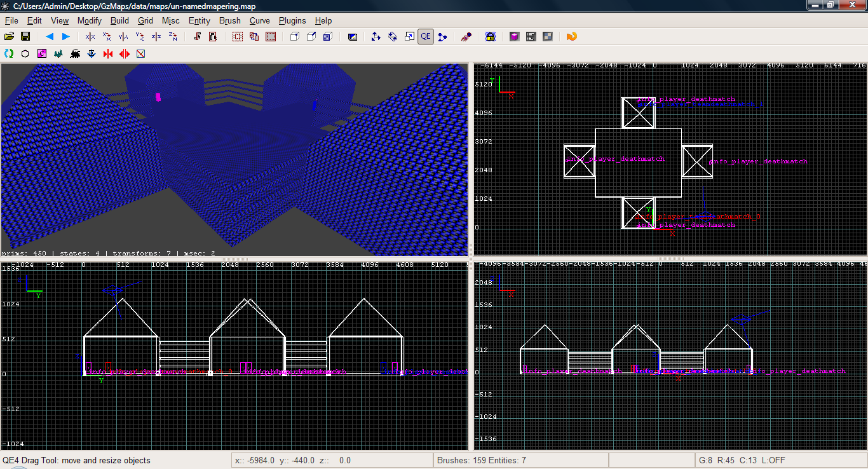Viewport: 868px width, 469px height.
Task: Rotate selection around the X axis
Action: (107, 37)
